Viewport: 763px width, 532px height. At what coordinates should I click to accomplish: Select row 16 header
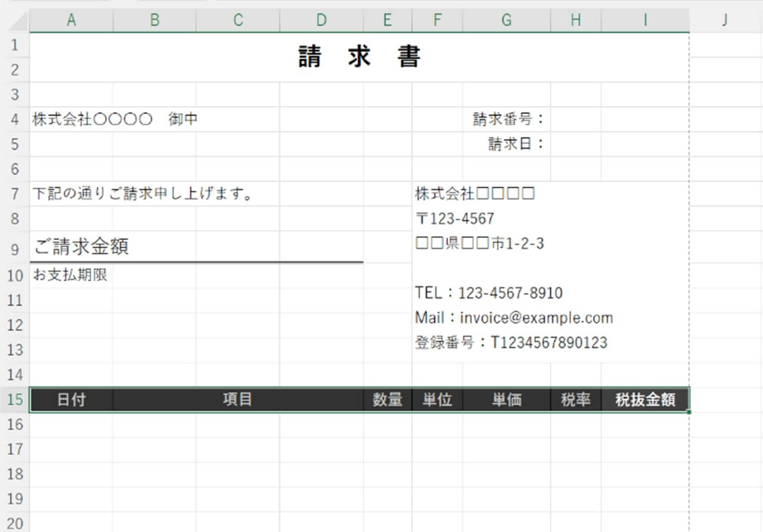[15, 424]
